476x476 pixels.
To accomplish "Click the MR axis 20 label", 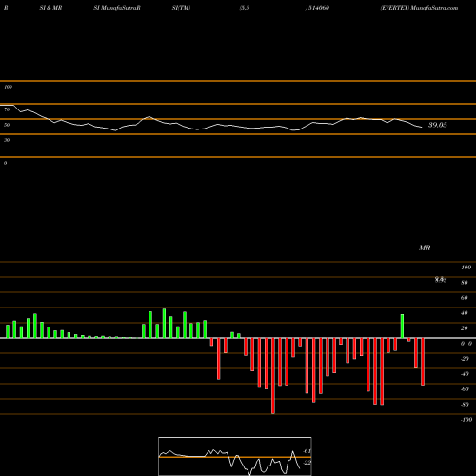I will point(465,328).
